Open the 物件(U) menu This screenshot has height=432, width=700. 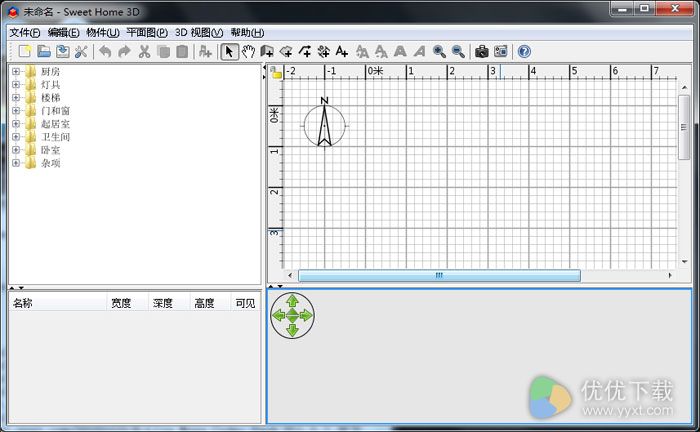103,33
